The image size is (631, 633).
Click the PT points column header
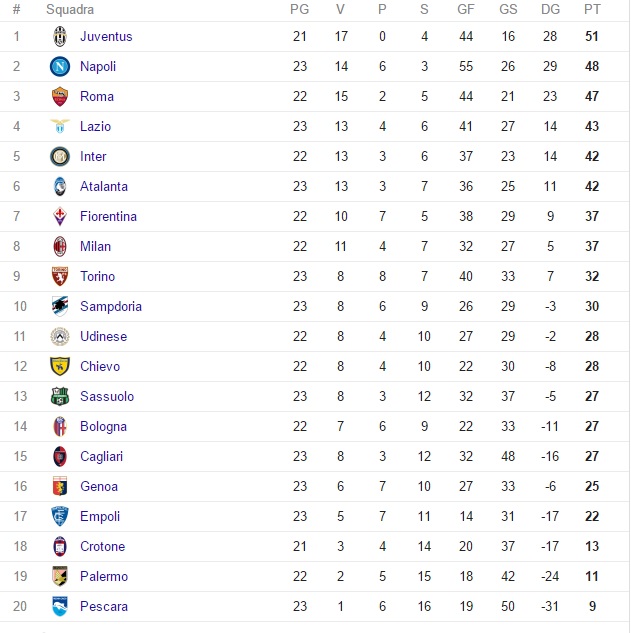(592, 10)
